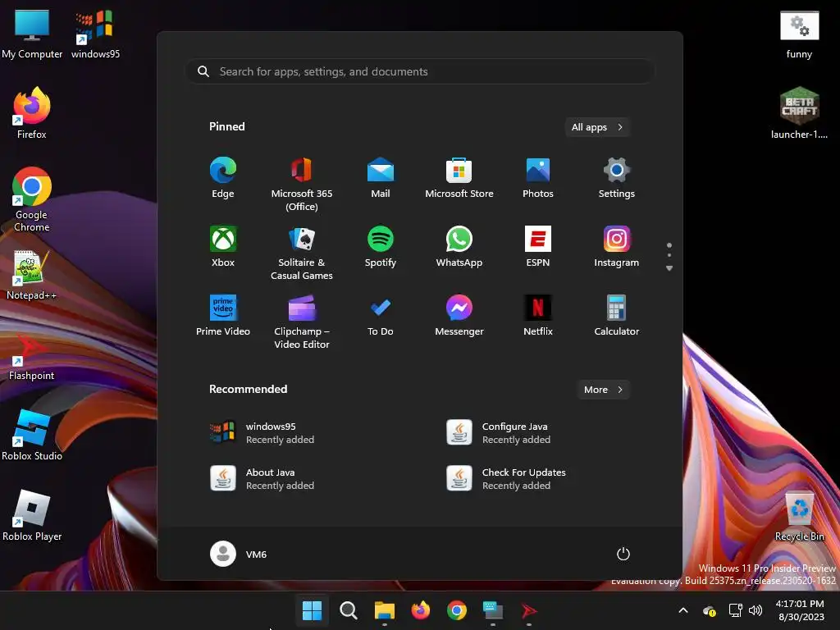Click the All apps button
This screenshot has width=840, height=630.
tap(597, 127)
